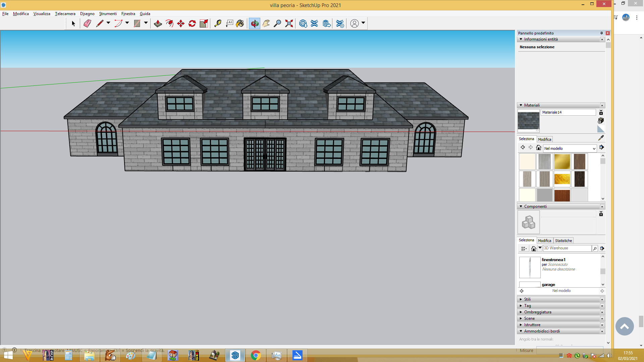Screen dimensions: 644x362
Task: Switch to the Statistiche tab
Action: pyautogui.click(x=563, y=241)
